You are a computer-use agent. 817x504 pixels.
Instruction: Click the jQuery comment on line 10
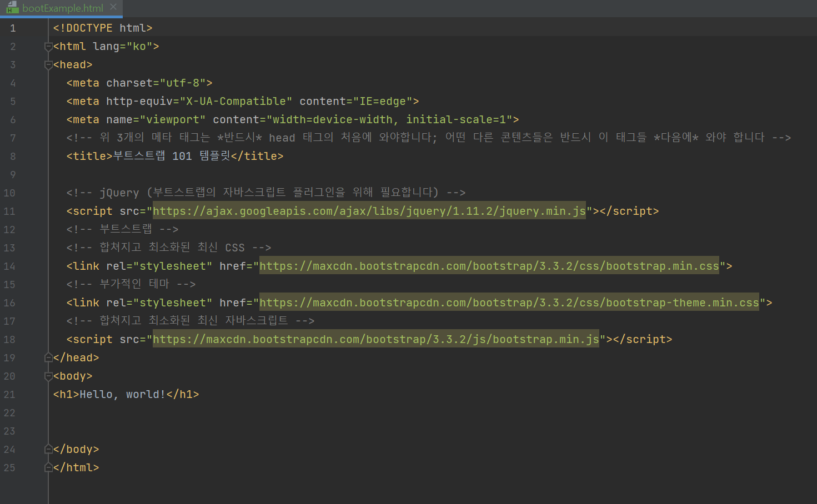point(266,193)
